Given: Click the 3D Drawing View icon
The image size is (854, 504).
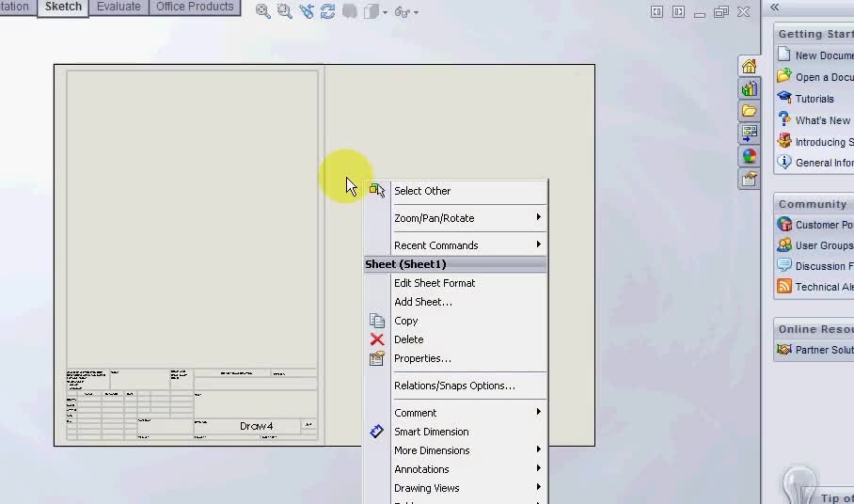Looking at the screenshot, I should click(350, 11).
